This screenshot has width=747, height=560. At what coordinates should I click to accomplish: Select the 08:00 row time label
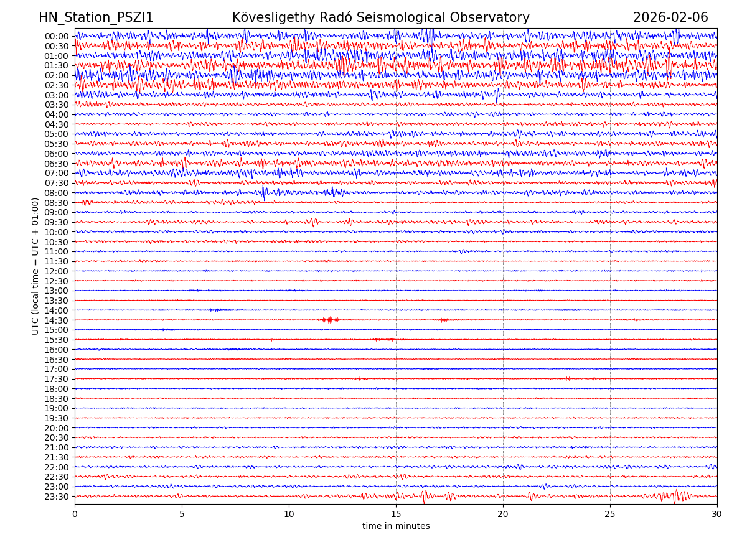coord(57,193)
